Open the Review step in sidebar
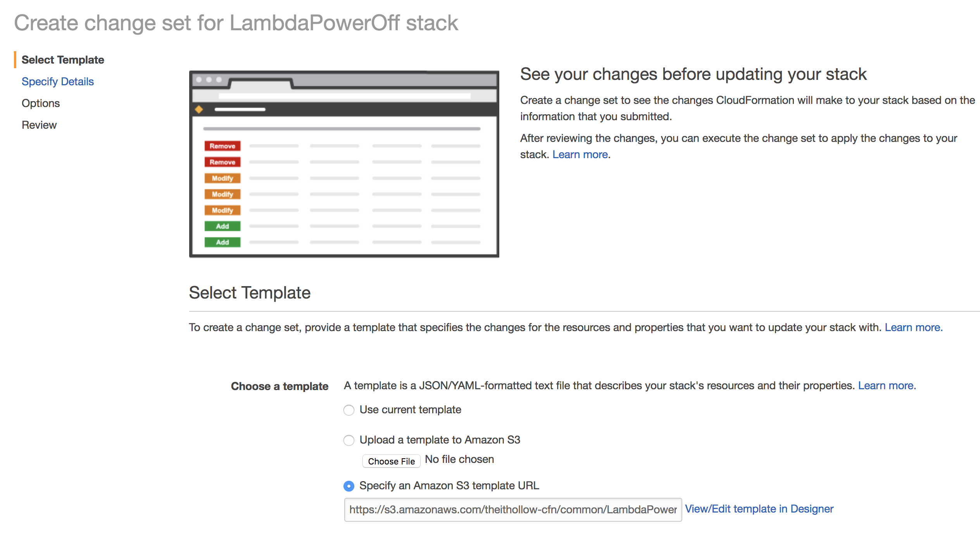This screenshot has height=542, width=980. point(39,125)
